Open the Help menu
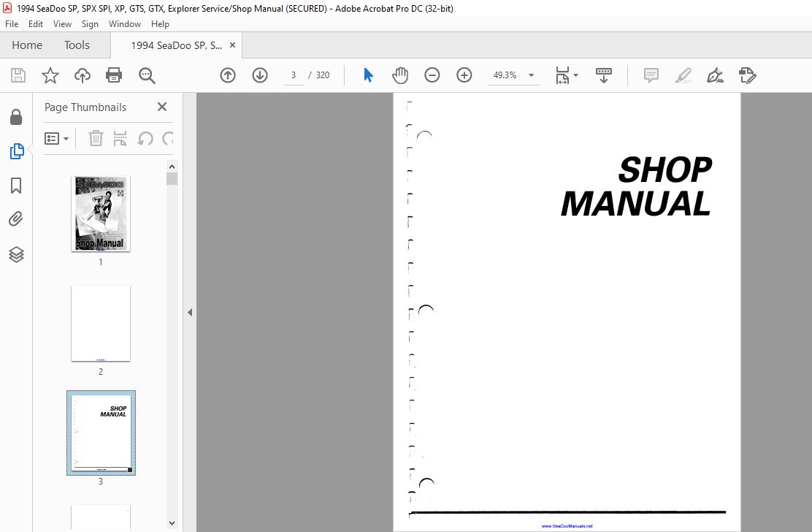This screenshot has width=812, height=532. coord(160,24)
